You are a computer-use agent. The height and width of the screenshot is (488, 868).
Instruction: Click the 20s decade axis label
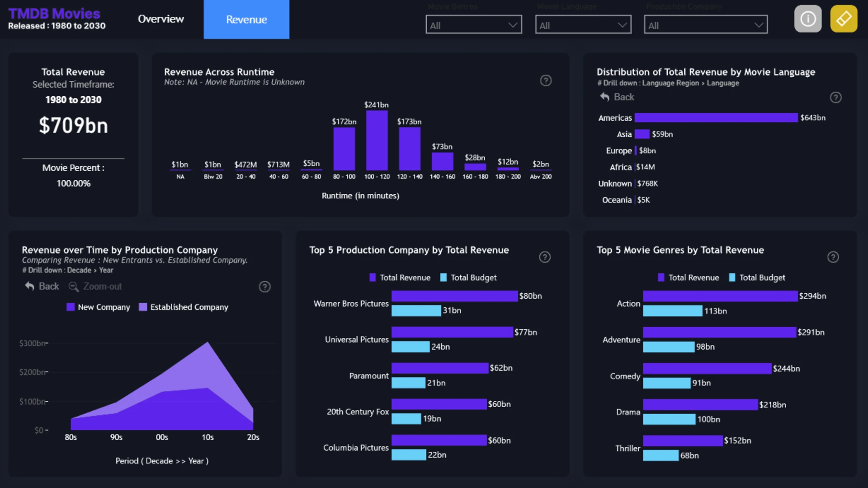coord(253,437)
